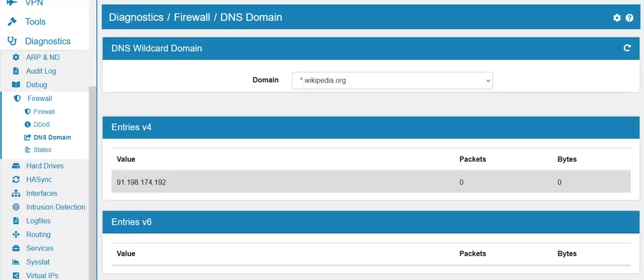Click the Diagnostics / Firewall / DNS Domain breadcrumb title
The width and height of the screenshot is (644, 280).
coord(195,17)
